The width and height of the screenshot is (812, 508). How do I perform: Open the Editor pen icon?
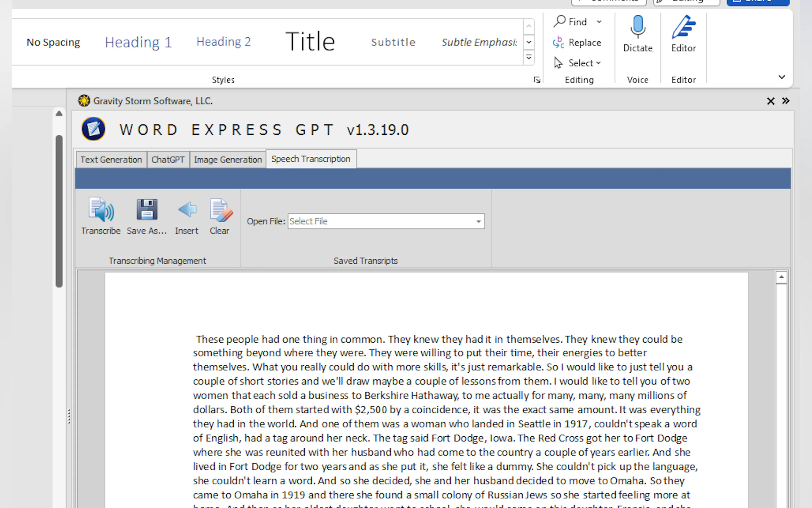(x=683, y=28)
